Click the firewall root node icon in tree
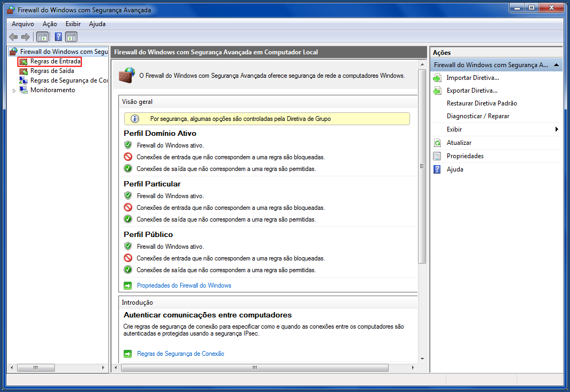The height and width of the screenshot is (392, 570). pyautogui.click(x=14, y=52)
